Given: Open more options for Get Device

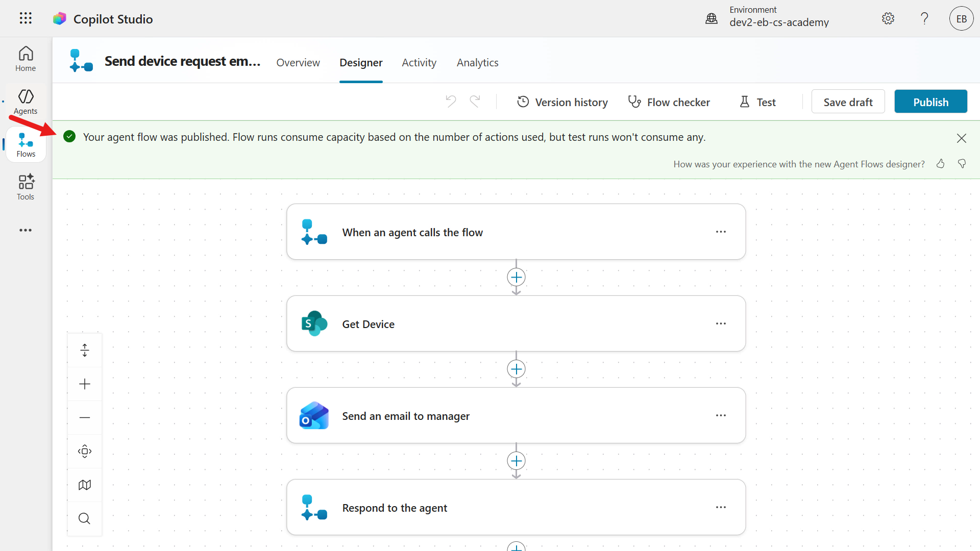Looking at the screenshot, I should [721, 324].
